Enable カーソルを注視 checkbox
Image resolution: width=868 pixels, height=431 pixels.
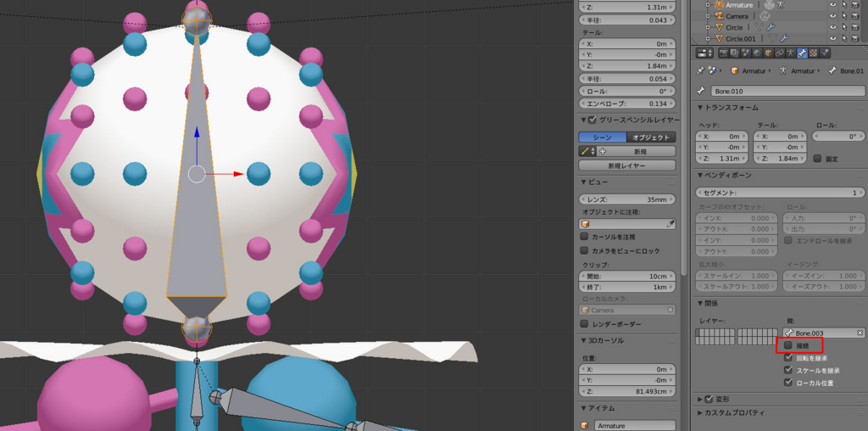(584, 237)
